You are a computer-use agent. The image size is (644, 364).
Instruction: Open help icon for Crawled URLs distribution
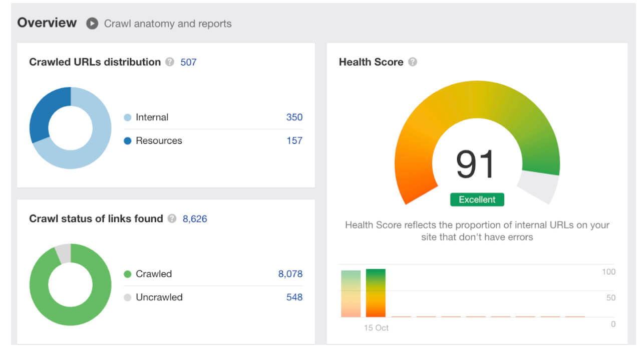pos(170,62)
